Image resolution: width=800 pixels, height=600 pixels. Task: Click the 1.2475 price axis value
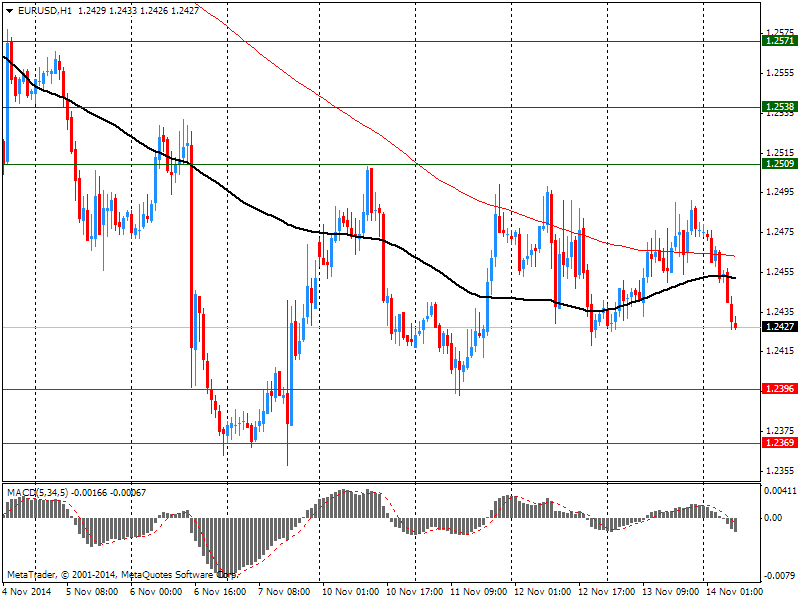point(780,232)
